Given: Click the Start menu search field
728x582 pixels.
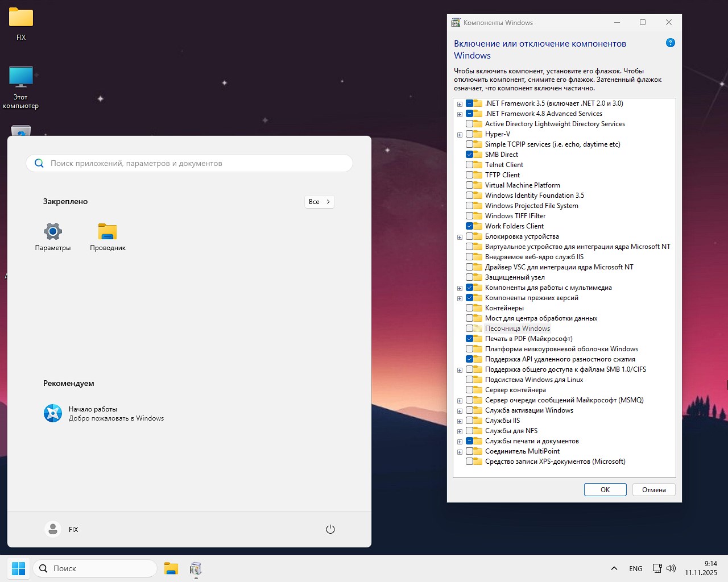Looking at the screenshot, I should (x=189, y=163).
